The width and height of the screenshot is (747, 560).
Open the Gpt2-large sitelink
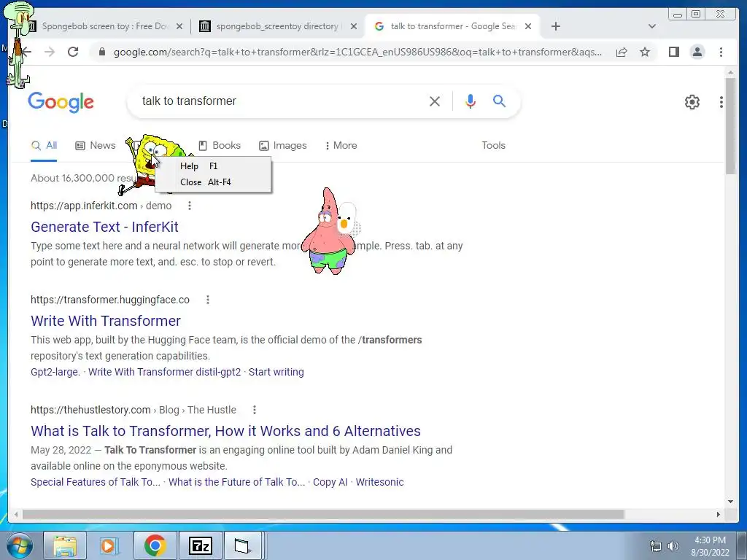pyautogui.click(x=55, y=372)
